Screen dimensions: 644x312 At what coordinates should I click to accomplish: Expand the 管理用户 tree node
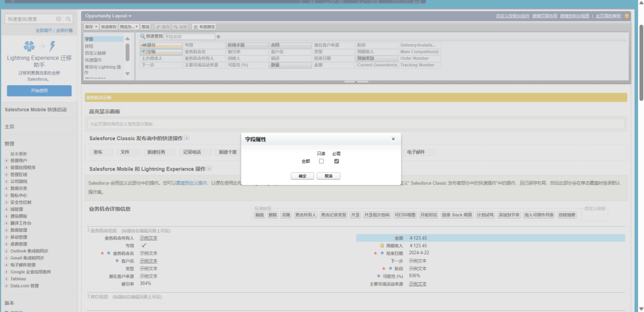coord(6,160)
